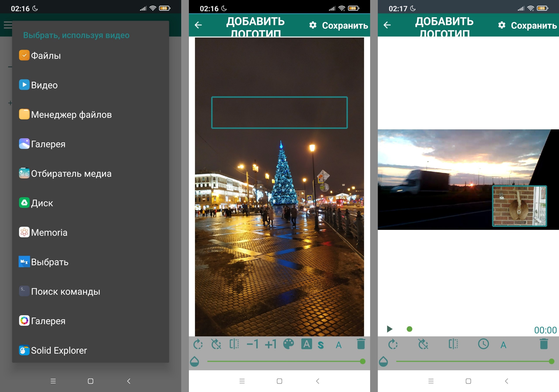Open Solid Explorer from the picker list
The image size is (559, 392).
tap(90, 350)
